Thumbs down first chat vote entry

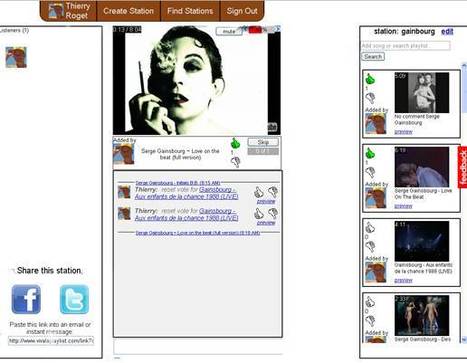click(273, 192)
